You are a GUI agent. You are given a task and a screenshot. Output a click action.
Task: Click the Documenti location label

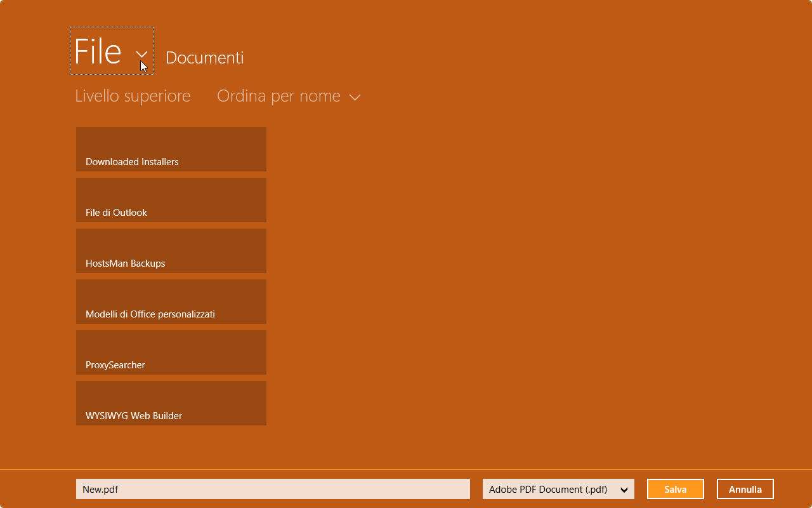click(x=204, y=58)
